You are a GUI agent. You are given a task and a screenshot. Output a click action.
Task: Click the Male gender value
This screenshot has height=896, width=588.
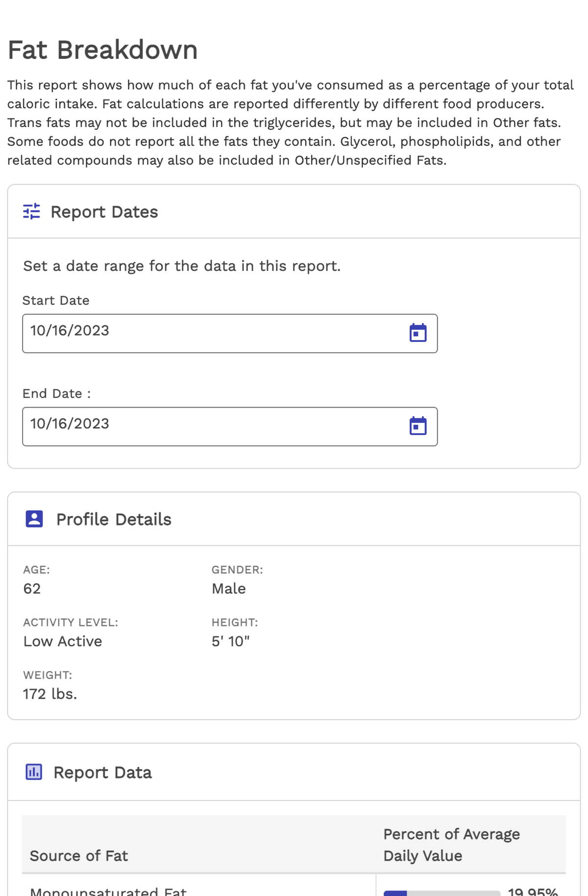(228, 588)
